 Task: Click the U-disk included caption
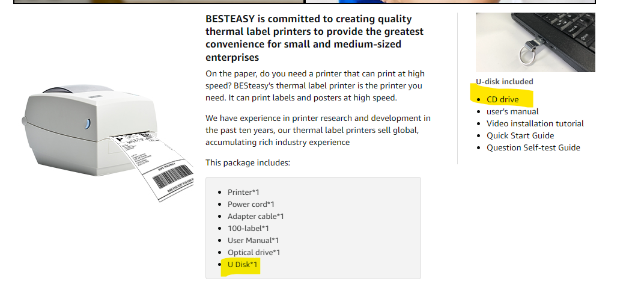[x=504, y=81]
